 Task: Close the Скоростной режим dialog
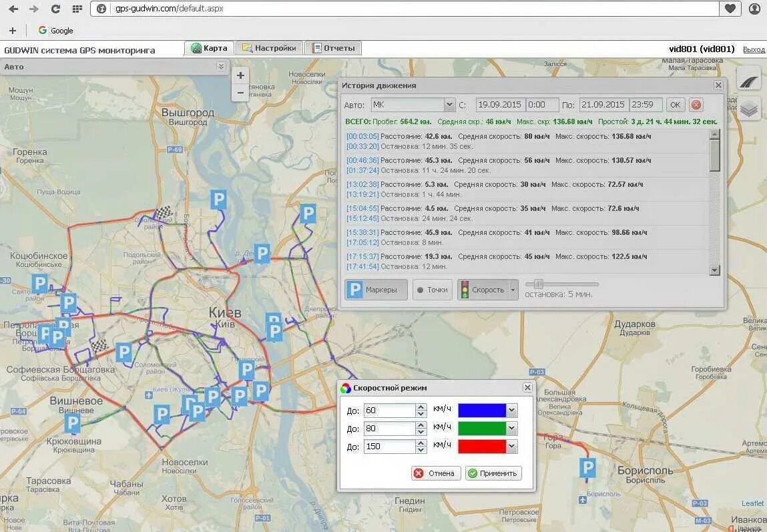527,387
